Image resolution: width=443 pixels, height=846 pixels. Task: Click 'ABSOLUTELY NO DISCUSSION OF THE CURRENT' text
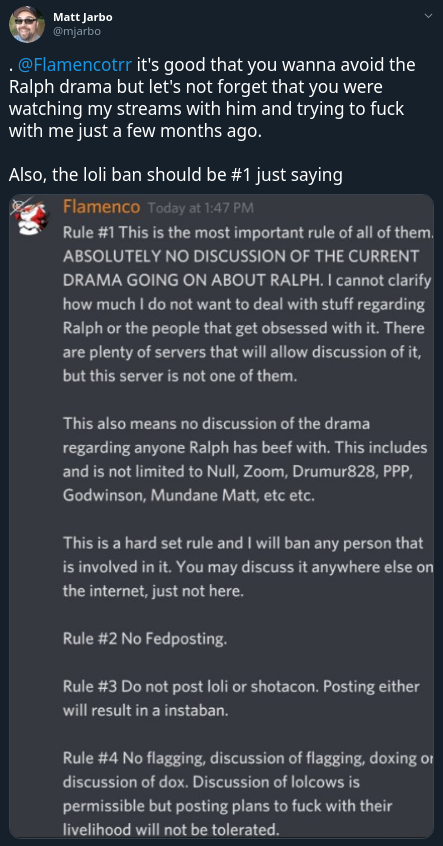[x=241, y=256]
